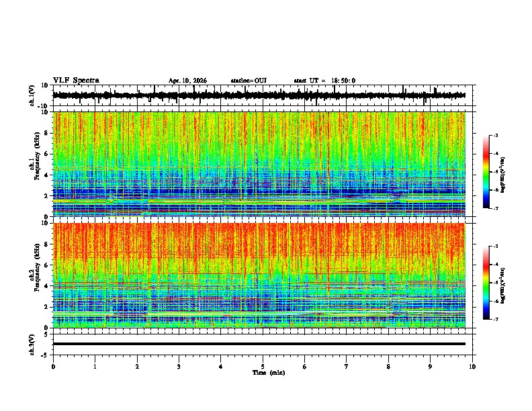Click time axis tick label "7"
This screenshot has width=532, height=411.
tap(347, 367)
